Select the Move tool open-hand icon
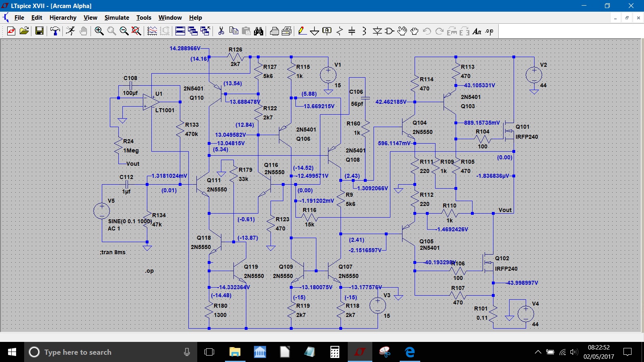 (x=402, y=31)
